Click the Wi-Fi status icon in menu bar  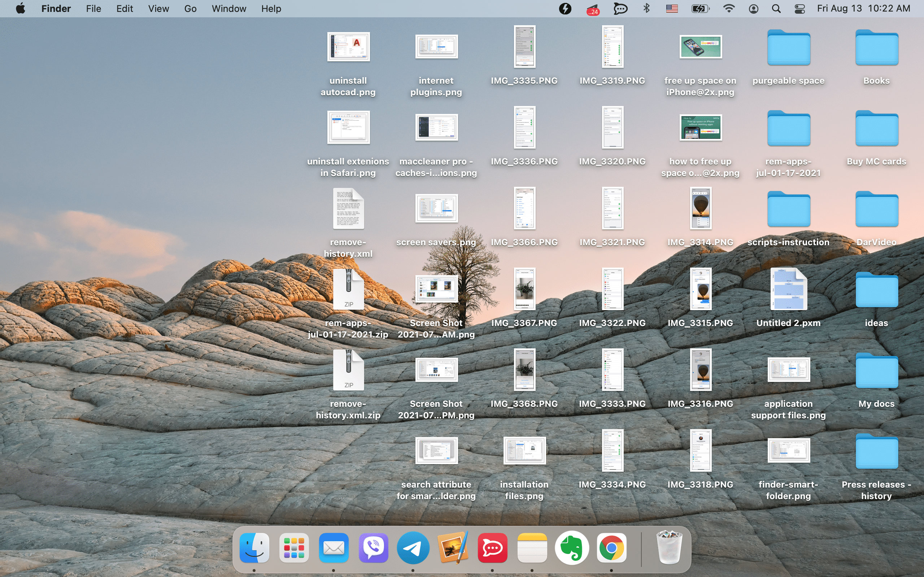pyautogui.click(x=729, y=8)
